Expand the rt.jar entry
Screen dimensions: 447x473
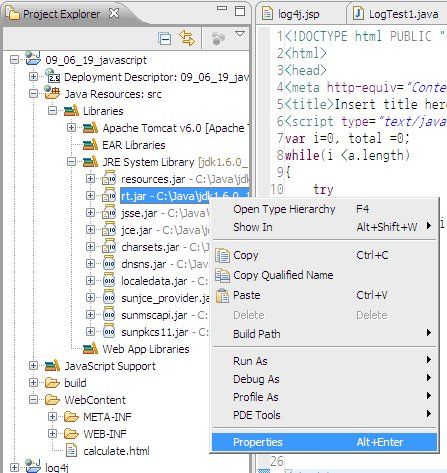90,196
